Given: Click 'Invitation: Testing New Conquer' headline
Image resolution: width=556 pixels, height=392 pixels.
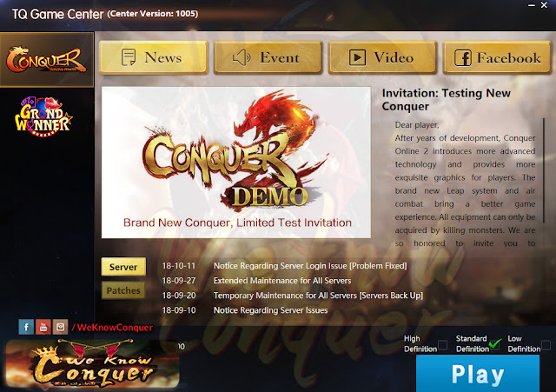Looking at the screenshot, I should [x=446, y=100].
